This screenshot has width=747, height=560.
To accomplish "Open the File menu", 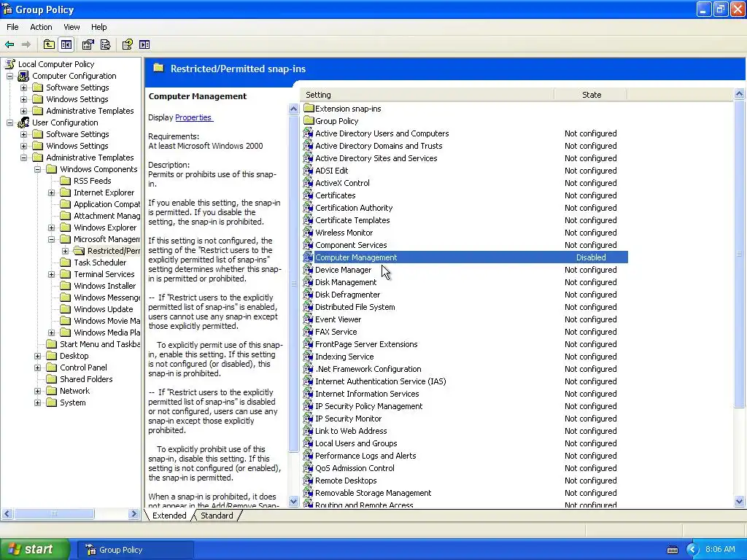I will point(12,27).
